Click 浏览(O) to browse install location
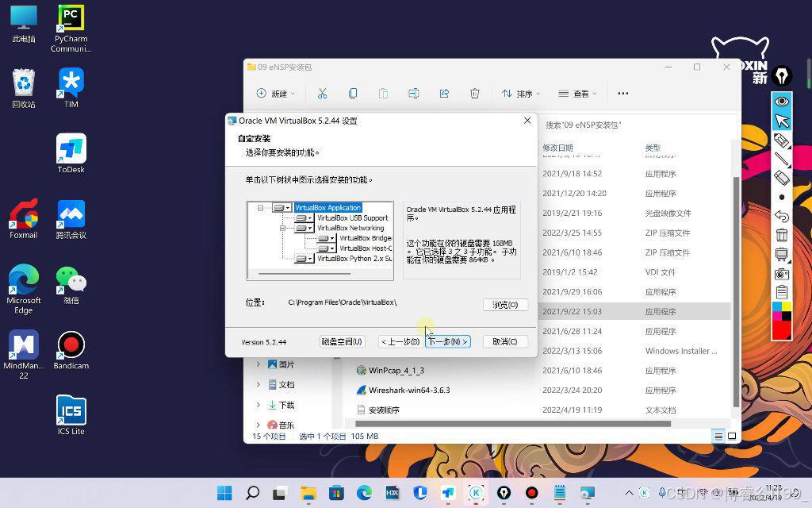Viewport: 812px width, 508px height. [x=505, y=305]
